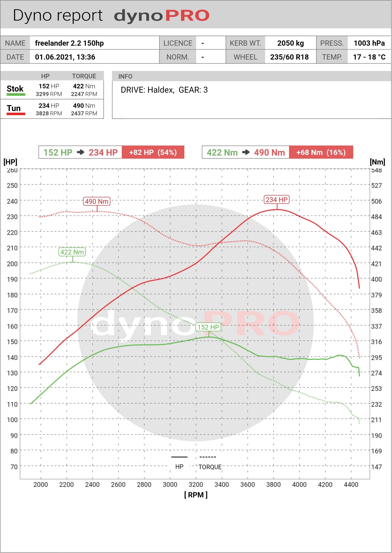Click the '200' HP axis tick
392x553 pixels.
[x=12, y=264]
